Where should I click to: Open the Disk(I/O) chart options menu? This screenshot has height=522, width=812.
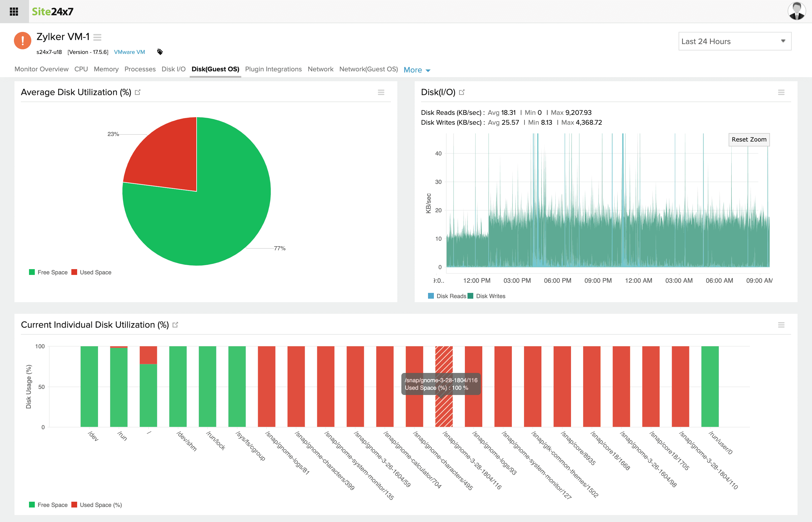[x=782, y=92]
